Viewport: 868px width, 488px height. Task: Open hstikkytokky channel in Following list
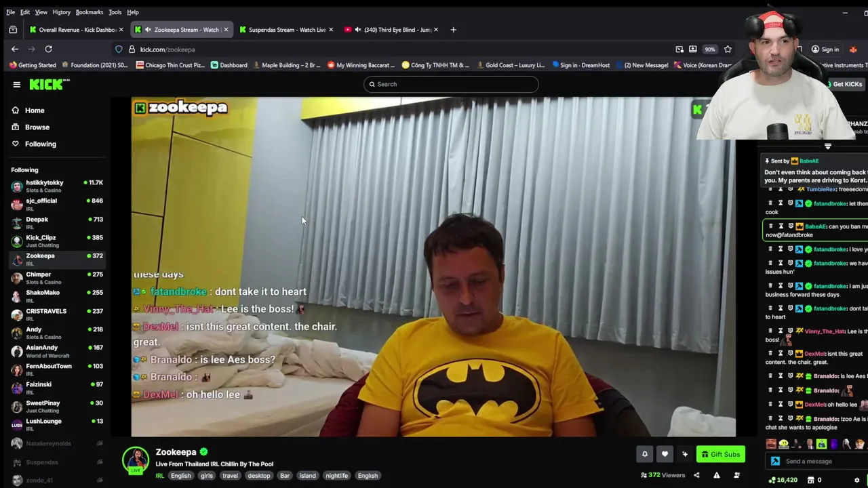57,186
